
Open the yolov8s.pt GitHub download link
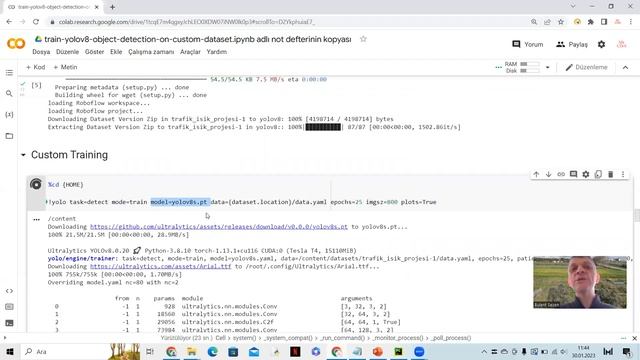point(219,227)
